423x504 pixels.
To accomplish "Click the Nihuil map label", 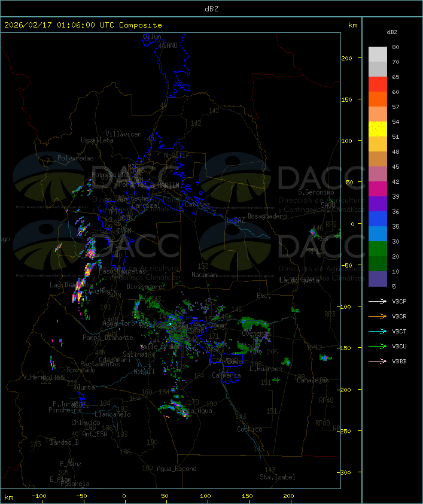I will pos(144,372).
